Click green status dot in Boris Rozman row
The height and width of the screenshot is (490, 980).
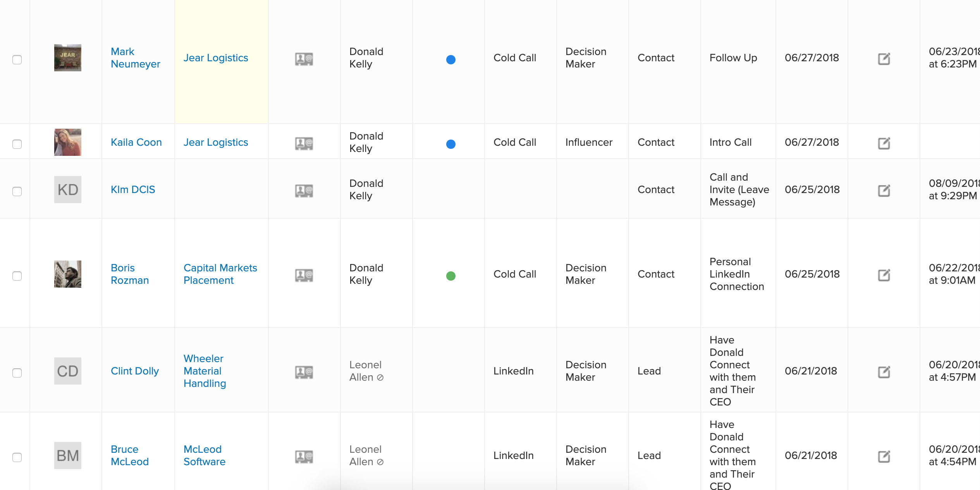tap(451, 276)
